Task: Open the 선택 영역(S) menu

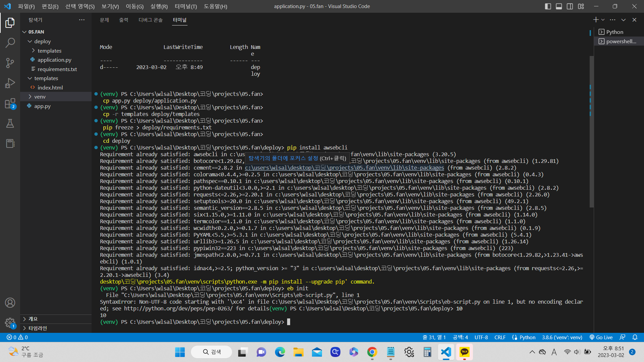Action: coord(80,6)
